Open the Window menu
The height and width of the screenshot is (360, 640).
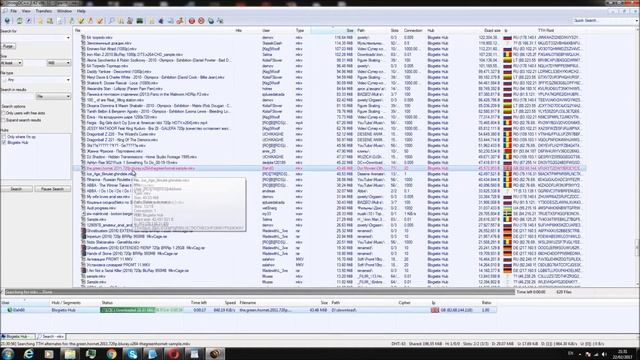point(64,11)
